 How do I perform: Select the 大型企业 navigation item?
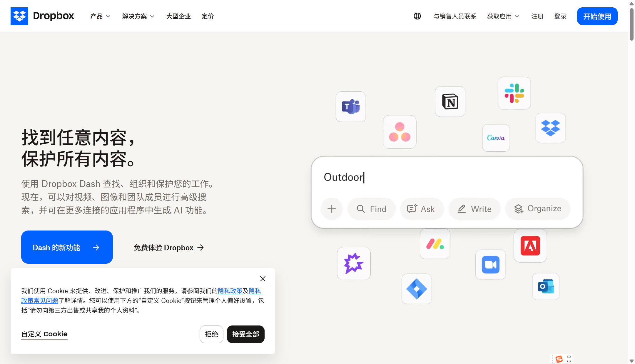point(178,16)
